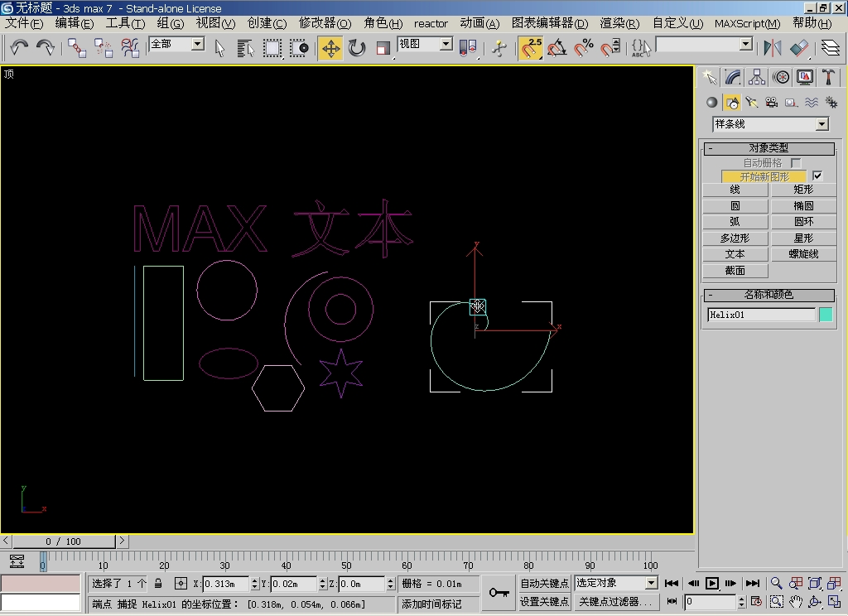Viewport: 848px width, 616px height.
Task: Select the Space Warps category icon
Action: click(x=812, y=102)
